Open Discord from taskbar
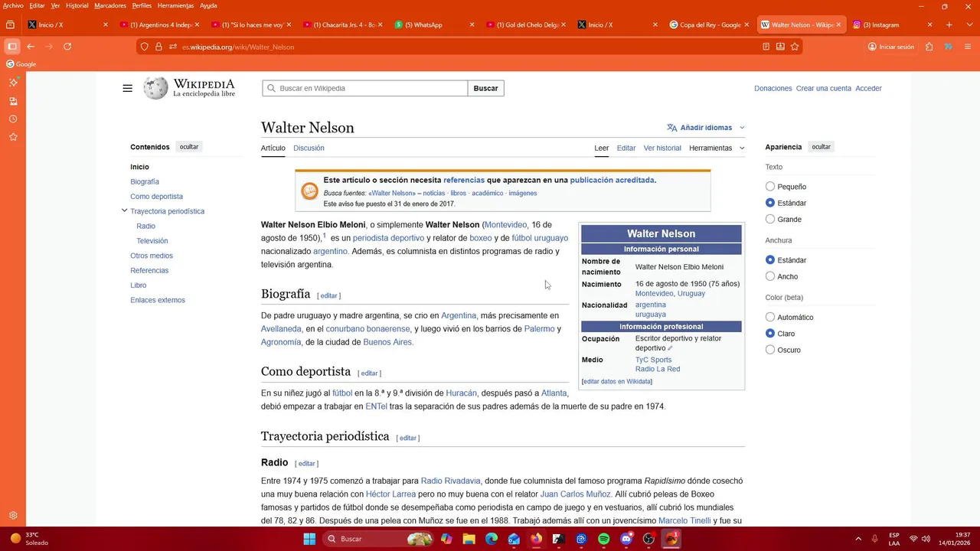The height and width of the screenshot is (551, 980). 626,539
